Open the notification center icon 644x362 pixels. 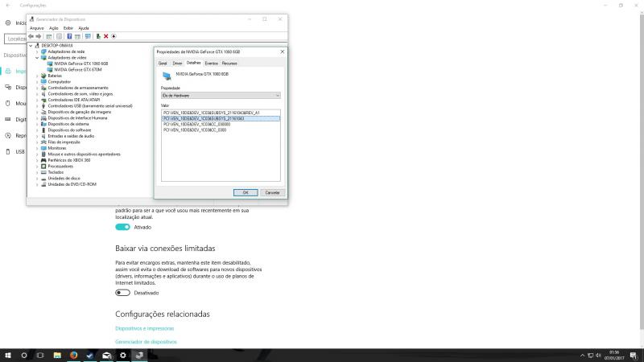(x=634, y=356)
